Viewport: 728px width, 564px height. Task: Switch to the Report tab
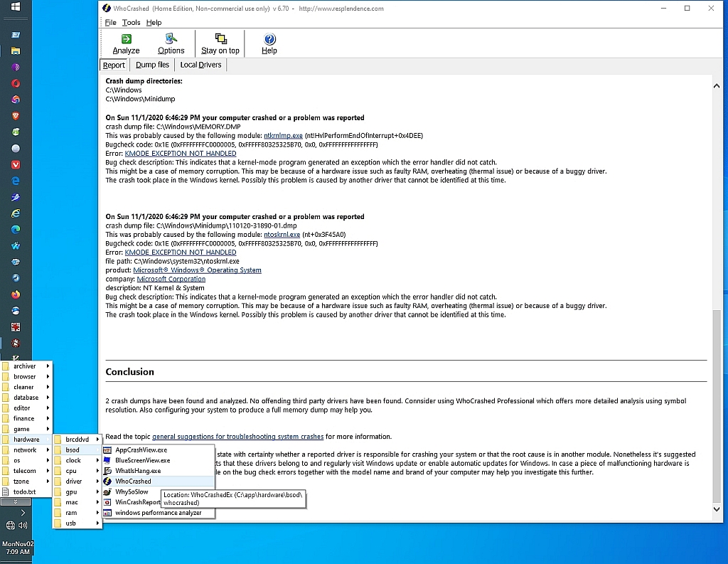114,65
